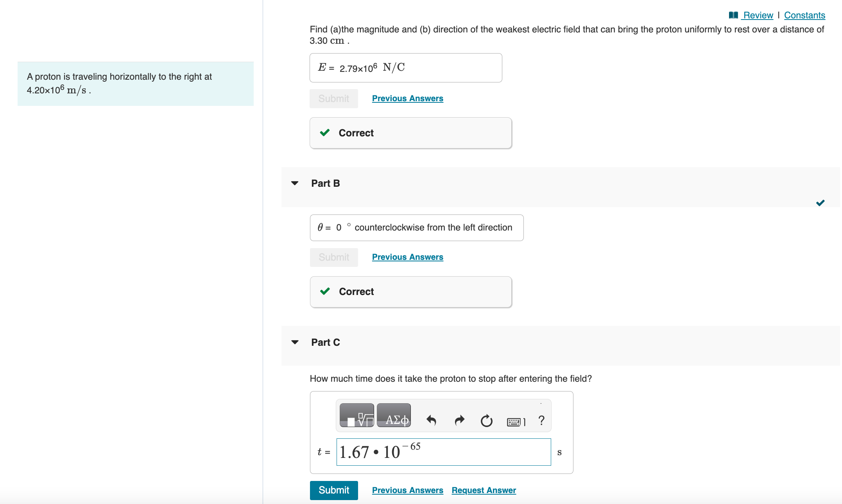
Task: Click the green Correct checkmark under Part A
Action: click(x=324, y=133)
